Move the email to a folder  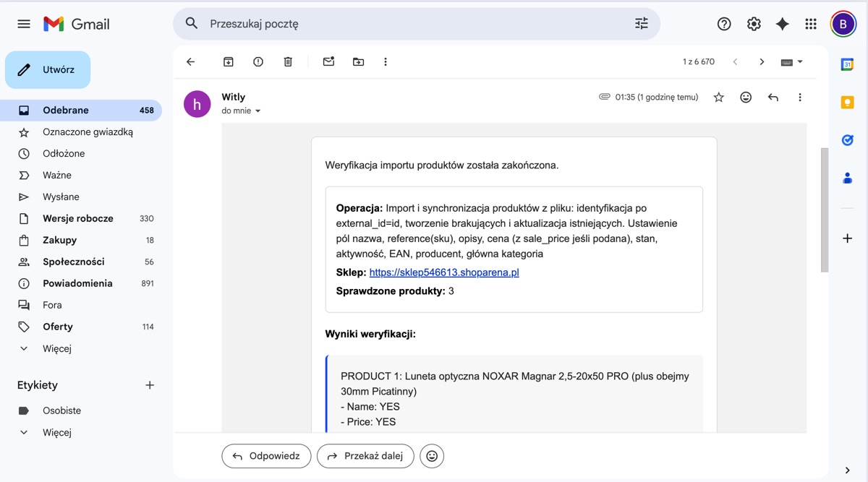[x=358, y=61]
